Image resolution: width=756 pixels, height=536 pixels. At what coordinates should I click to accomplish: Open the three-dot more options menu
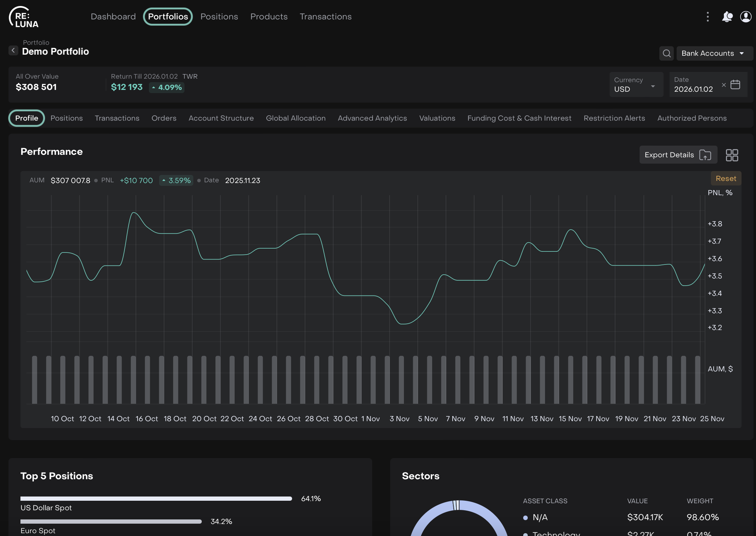pyautogui.click(x=708, y=17)
